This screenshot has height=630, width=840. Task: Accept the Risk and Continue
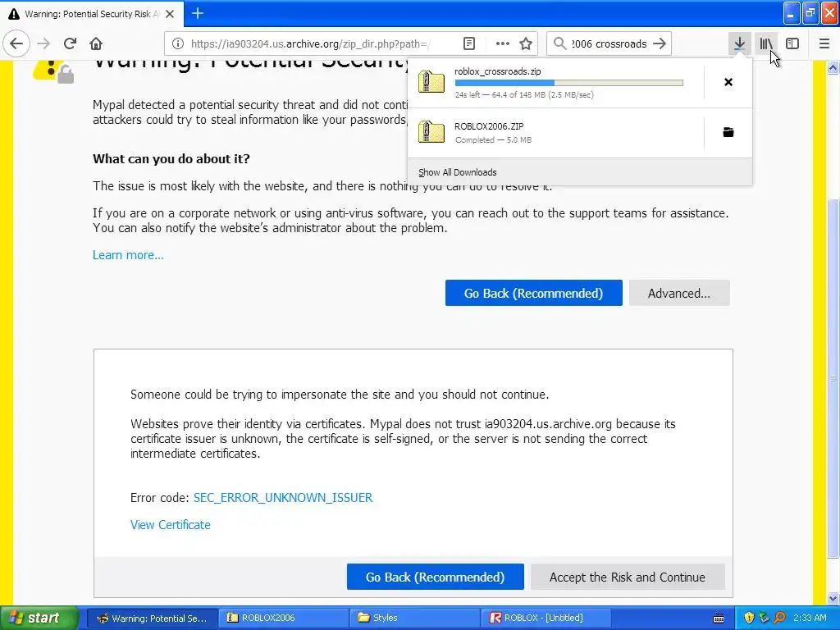click(628, 577)
